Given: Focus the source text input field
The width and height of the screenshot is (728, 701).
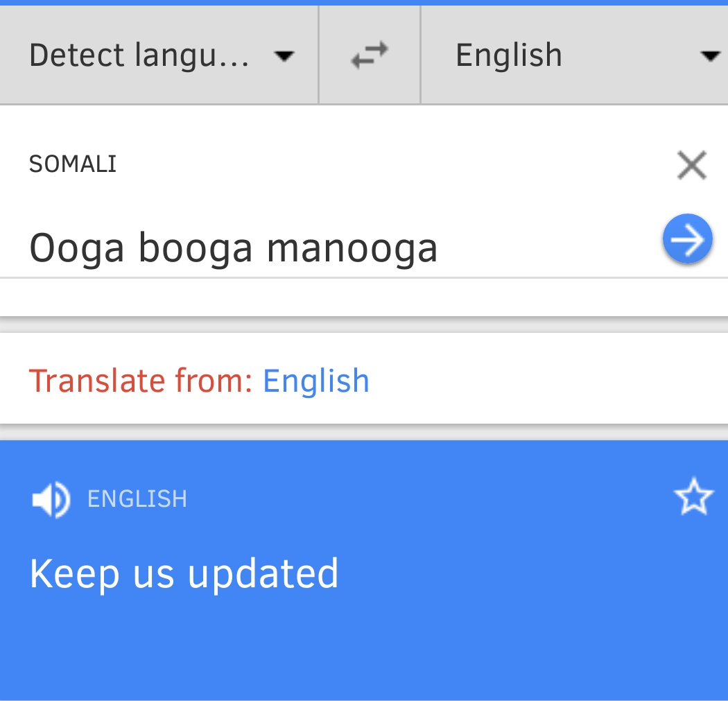Looking at the screenshot, I should point(333,248).
